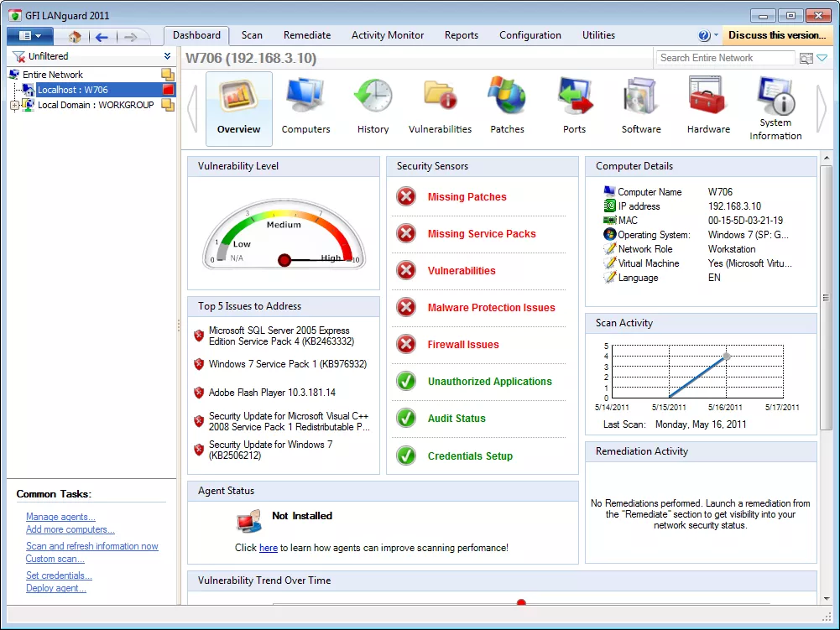840x630 pixels.
Task: Switch to the Dashboard tab
Action: pyautogui.click(x=196, y=35)
